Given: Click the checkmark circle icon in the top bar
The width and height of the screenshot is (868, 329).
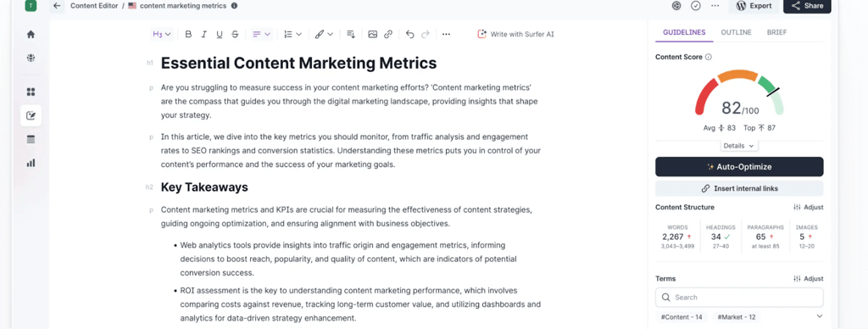Looking at the screenshot, I should (x=696, y=6).
